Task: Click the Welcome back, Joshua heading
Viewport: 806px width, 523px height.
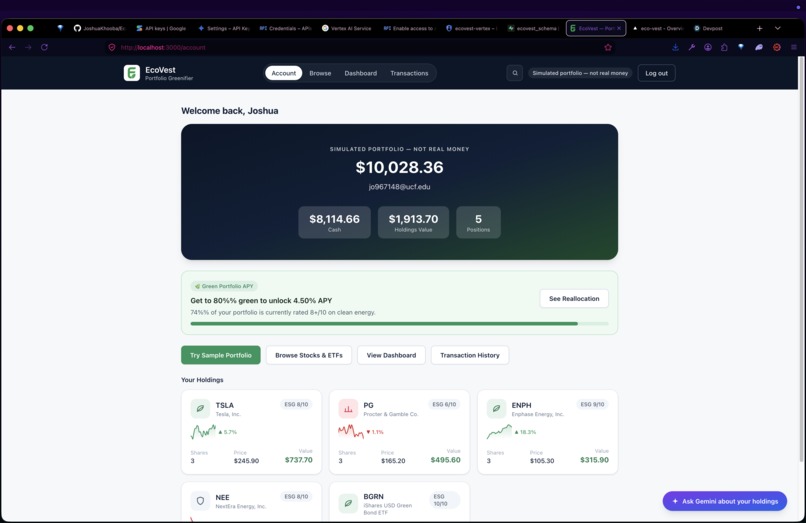Action: [230, 111]
